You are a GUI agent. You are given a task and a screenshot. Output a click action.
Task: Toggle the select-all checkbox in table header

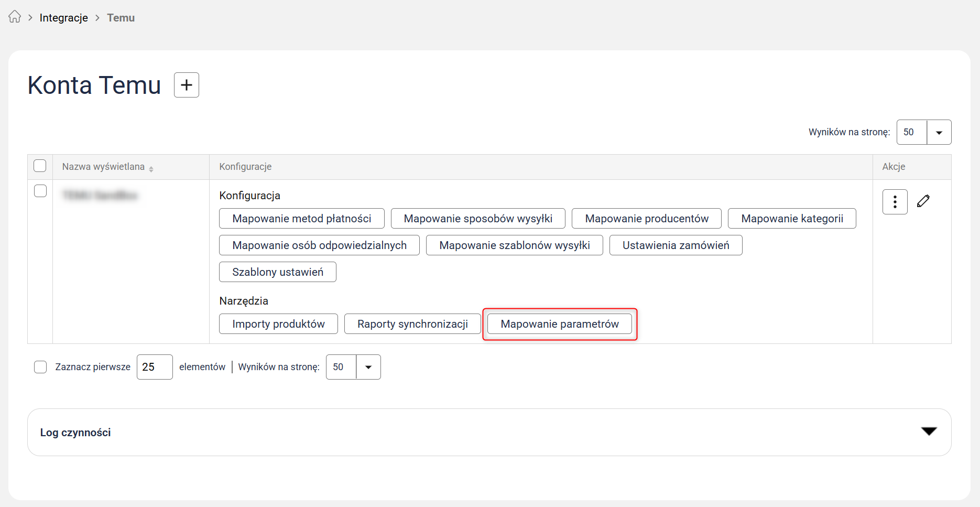tap(40, 166)
